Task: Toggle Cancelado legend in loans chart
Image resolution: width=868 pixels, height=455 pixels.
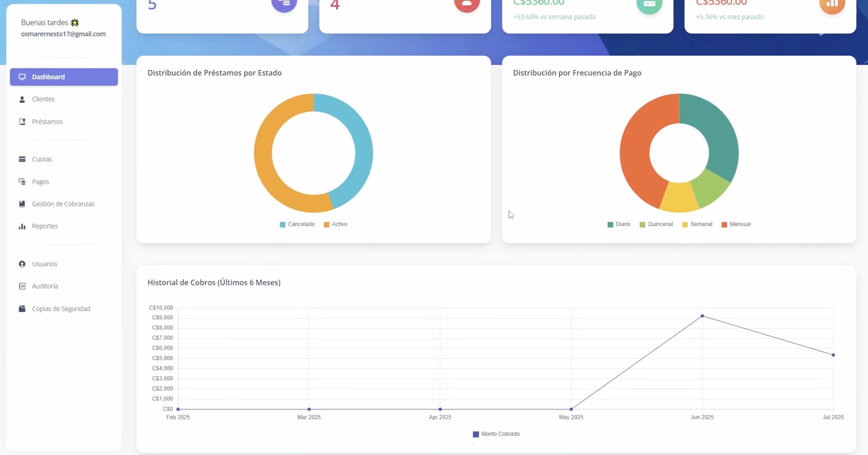Action: tap(301, 224)
